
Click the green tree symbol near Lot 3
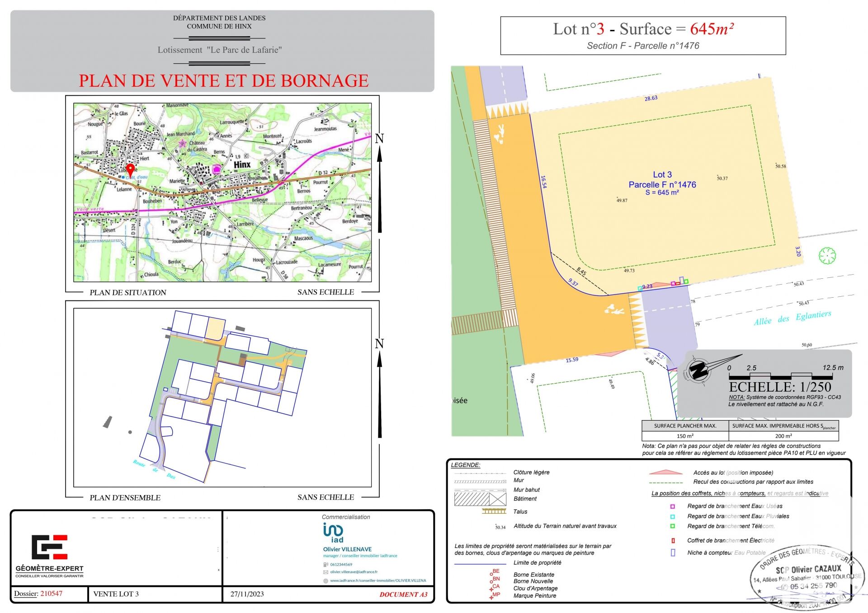(827, 256)
